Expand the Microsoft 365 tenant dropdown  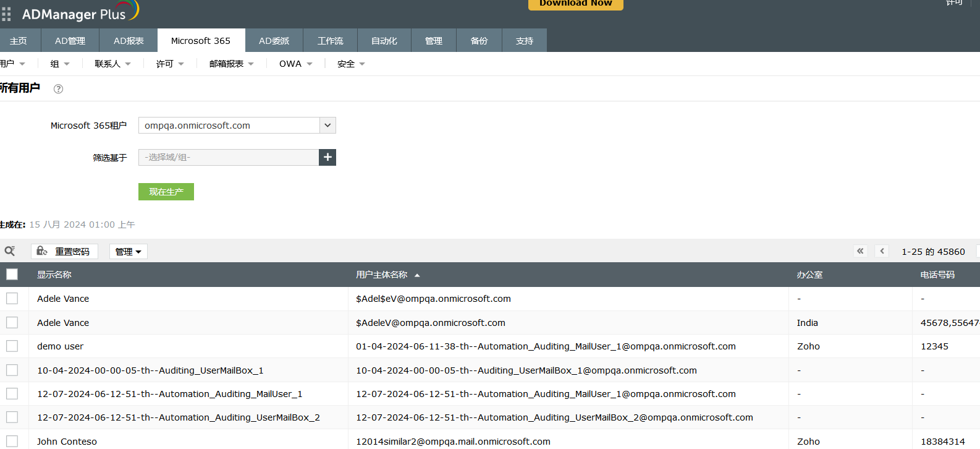(x=327, y=126)
